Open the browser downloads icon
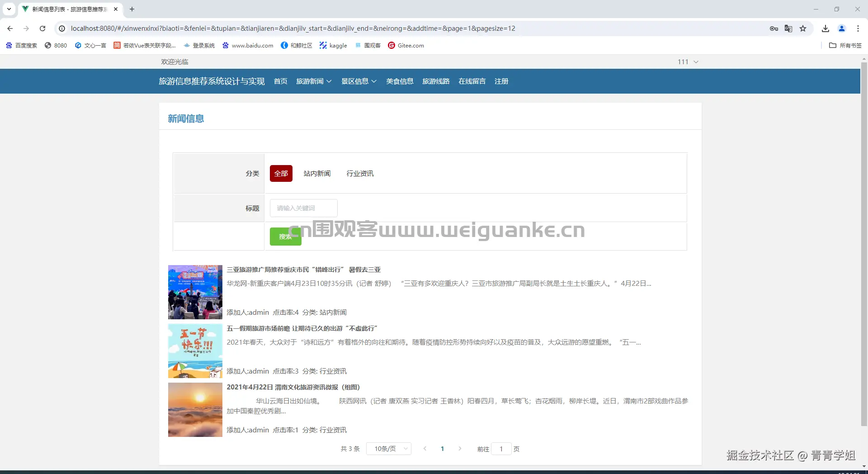Image resolution: width=868 pixels, height=474 pixels. 826,28
